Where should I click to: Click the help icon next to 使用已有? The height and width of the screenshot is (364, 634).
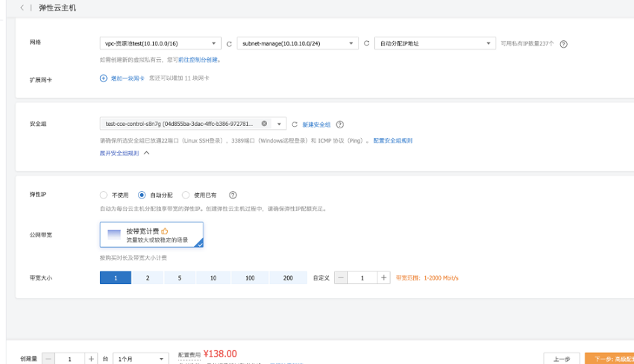tap(233, 195)
